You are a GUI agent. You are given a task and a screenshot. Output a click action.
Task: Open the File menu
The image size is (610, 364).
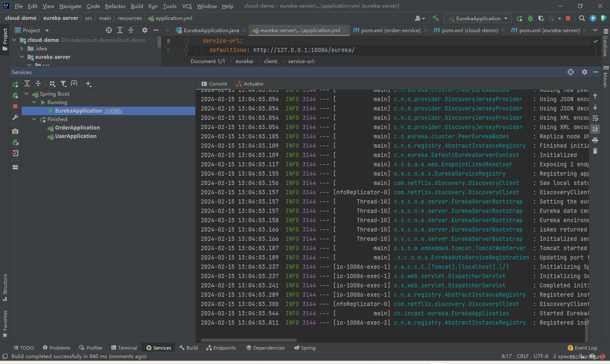click(x=19, y=6)
